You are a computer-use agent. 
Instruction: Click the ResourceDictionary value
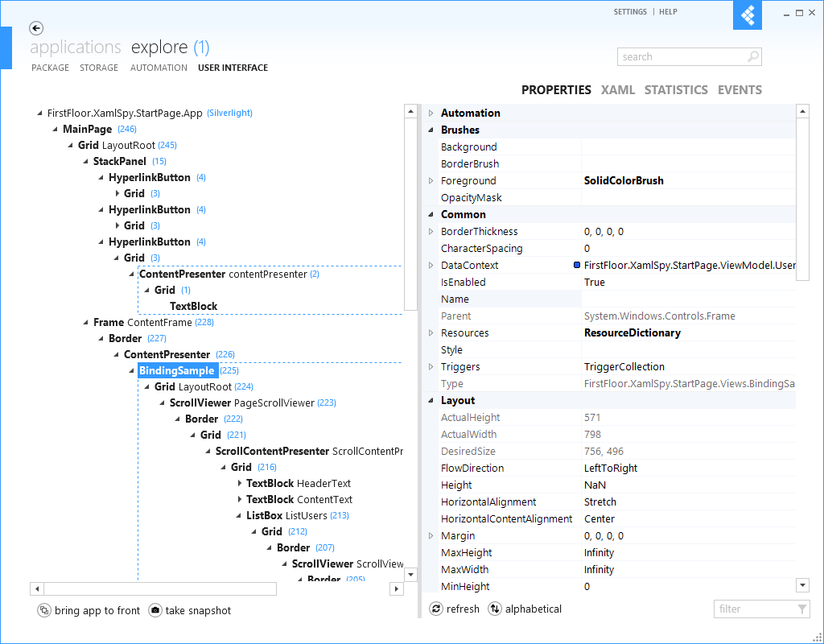click(632, 332)
